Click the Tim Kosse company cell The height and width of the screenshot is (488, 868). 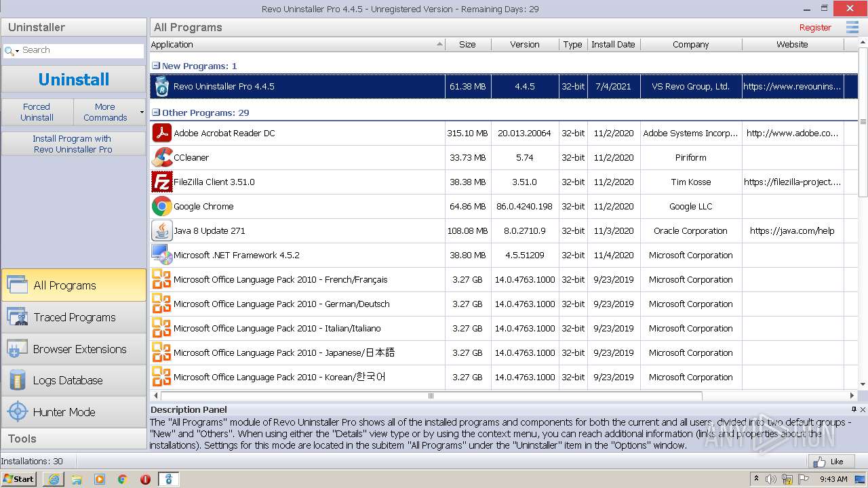(x=691, y=182)
